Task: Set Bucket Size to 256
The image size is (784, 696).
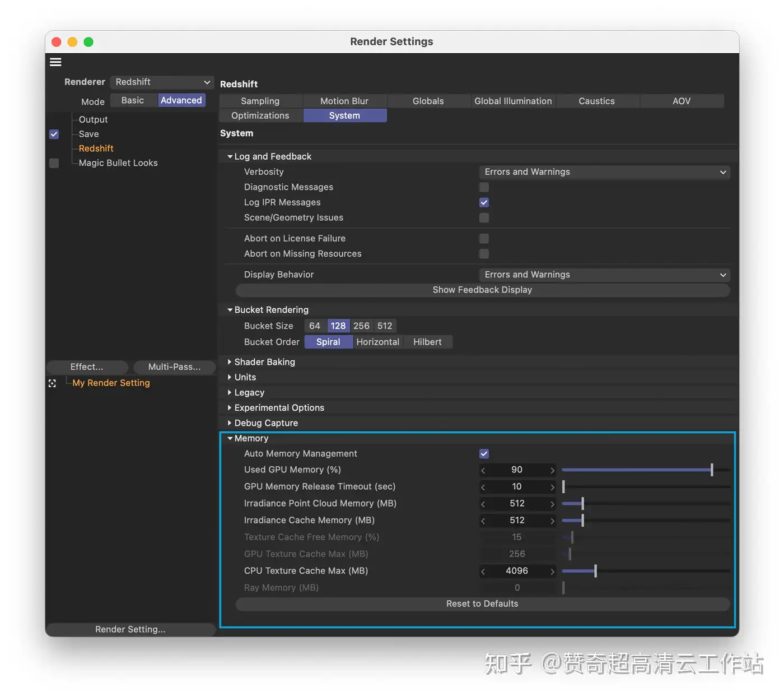Action: click(x=361, y=326)
